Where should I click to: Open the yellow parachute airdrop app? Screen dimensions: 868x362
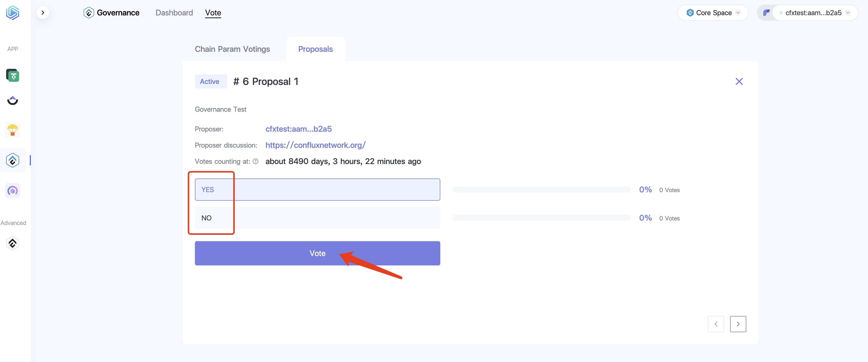pyautogui.click(x=13, y=130)
